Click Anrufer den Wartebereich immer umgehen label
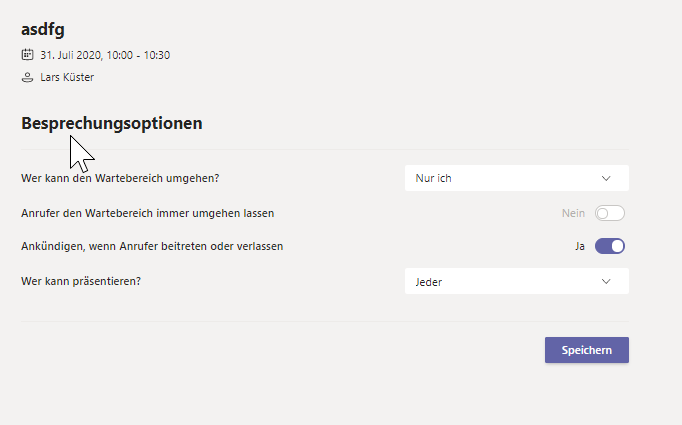Screen dimensions: 682x425 tap(147, 213)
